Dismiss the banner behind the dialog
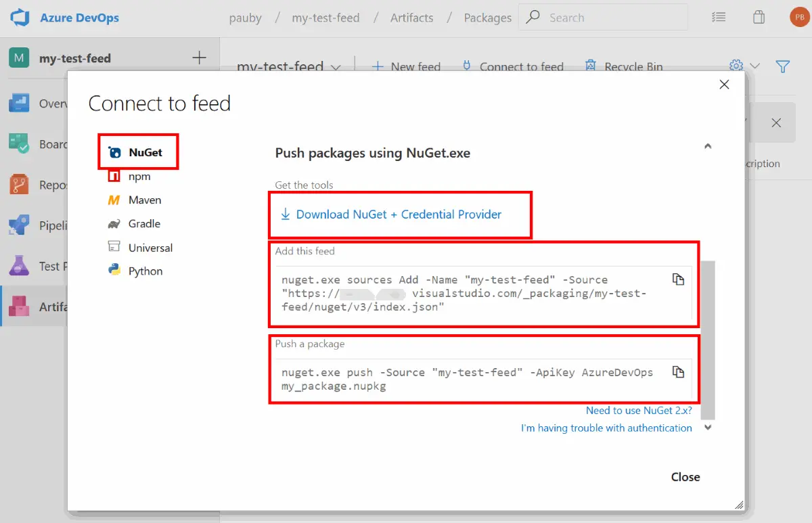The image size is (812, 523). [776, 122]
